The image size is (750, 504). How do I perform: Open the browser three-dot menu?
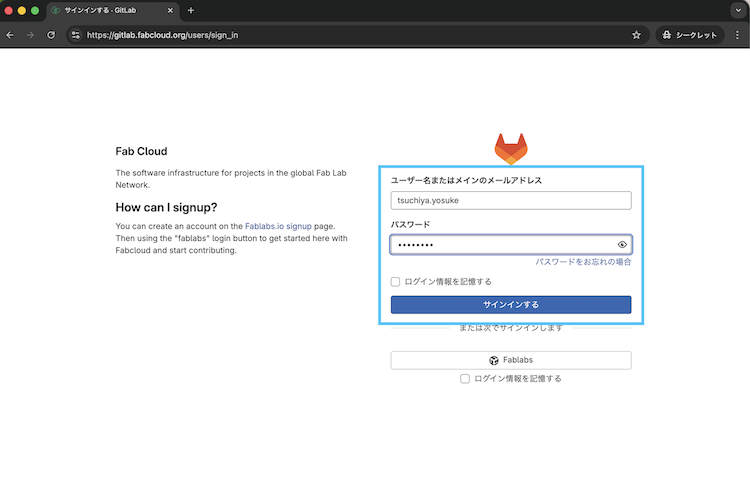[738, 35]
